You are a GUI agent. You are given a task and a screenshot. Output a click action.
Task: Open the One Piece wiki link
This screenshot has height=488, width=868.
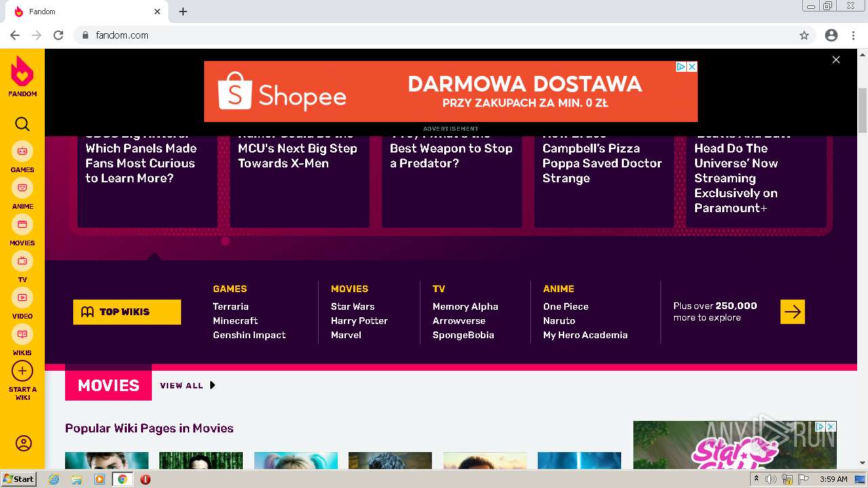pos(566,306)
